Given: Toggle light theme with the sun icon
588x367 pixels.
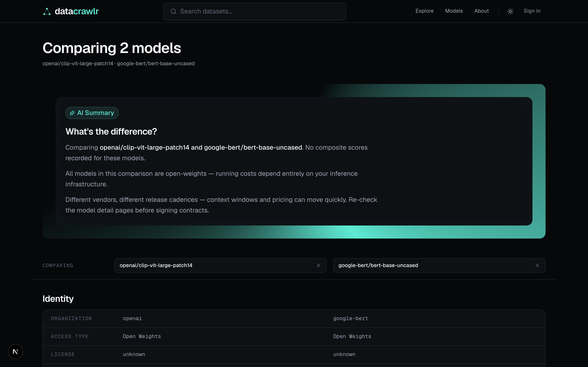Looking at the screenshot, I should tap(510, 11).
